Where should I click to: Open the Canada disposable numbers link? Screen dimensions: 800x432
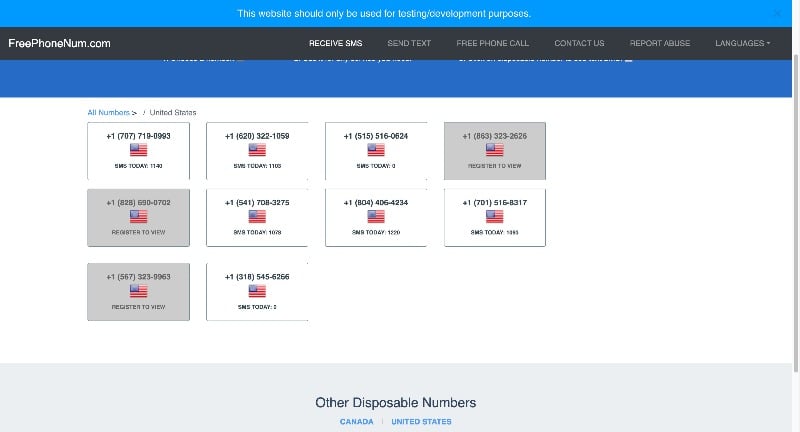[x=356, y=422]
